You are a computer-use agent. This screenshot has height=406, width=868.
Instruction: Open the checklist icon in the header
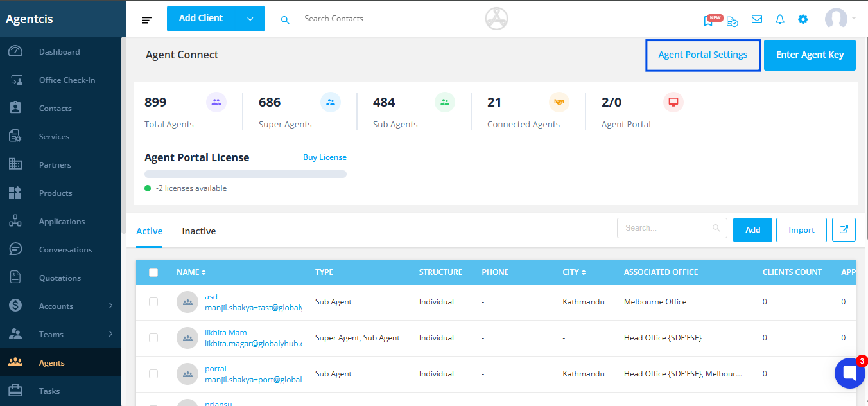point(733,21)
